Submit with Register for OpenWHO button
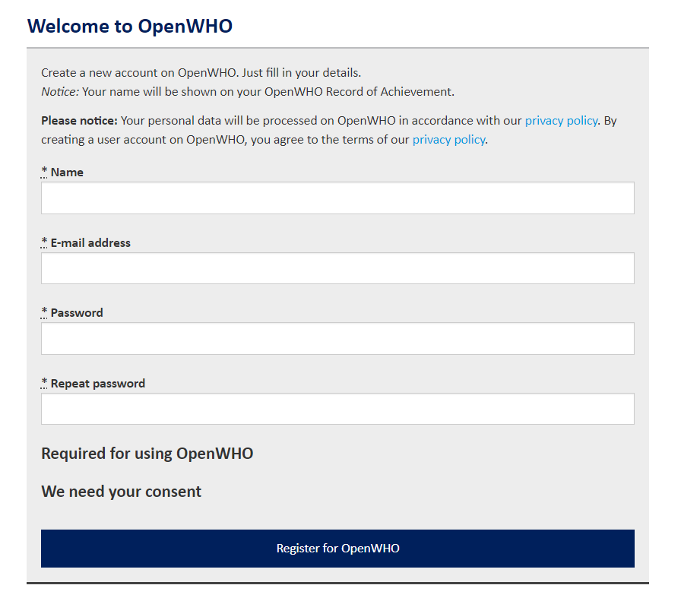700x601 pixels. tap(337, 549)
